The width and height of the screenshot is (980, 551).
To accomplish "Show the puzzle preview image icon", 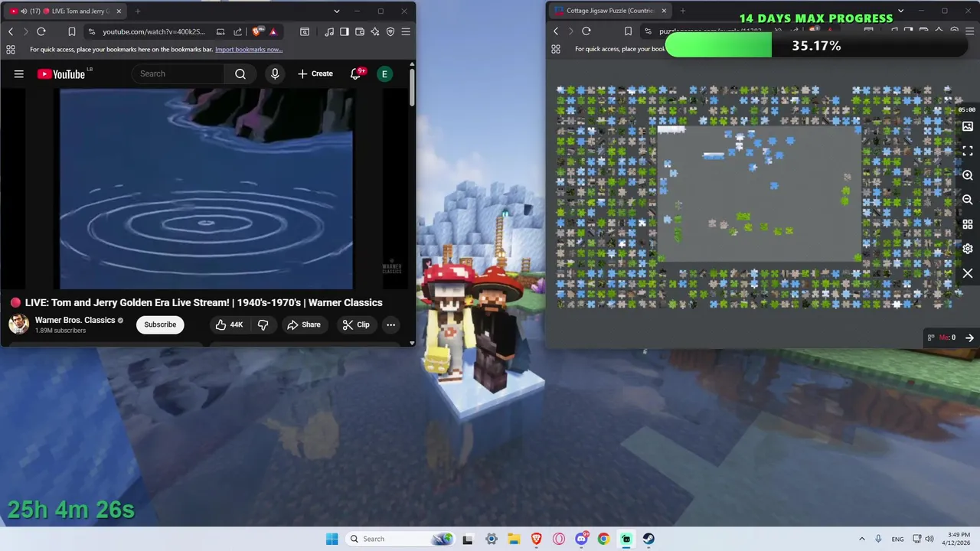I will [x=968, y=126].
